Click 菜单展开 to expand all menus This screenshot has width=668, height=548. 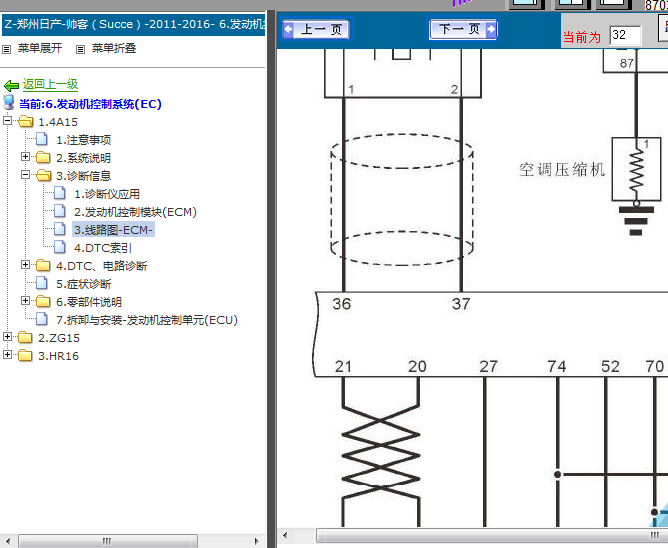click(40, 48)
